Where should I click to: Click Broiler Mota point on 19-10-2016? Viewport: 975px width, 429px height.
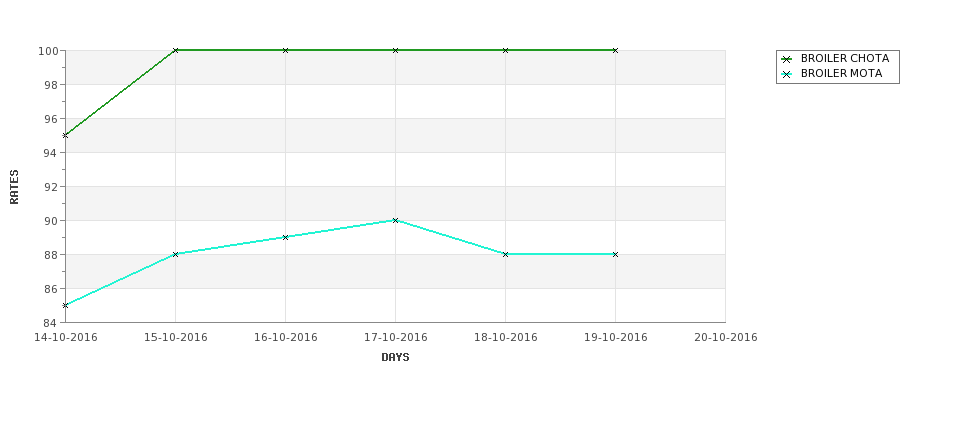coord(616,254)
